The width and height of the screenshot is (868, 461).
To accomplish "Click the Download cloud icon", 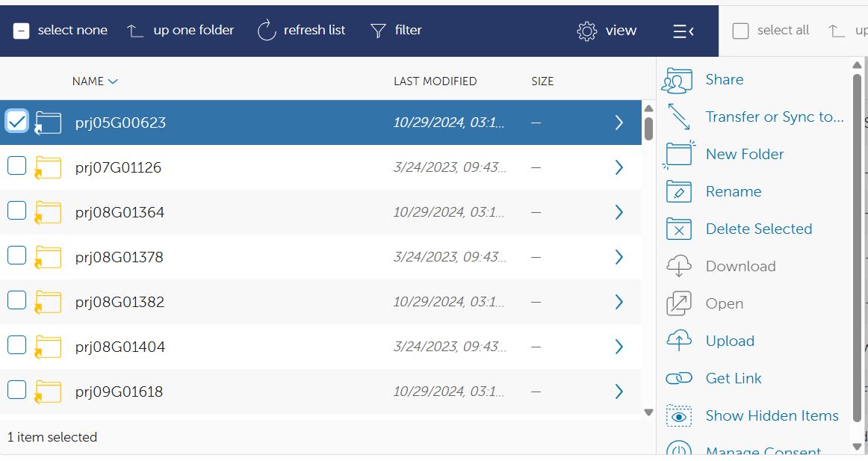I will [x=679, y=266].
